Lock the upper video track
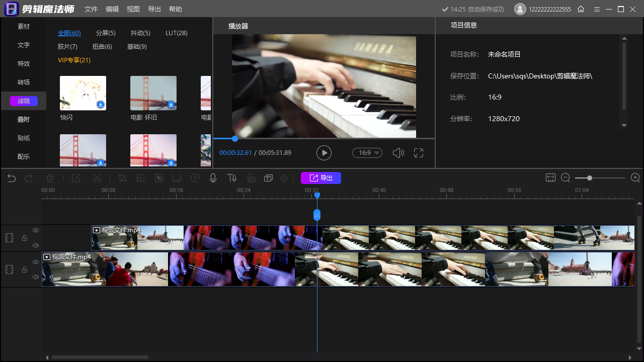 coord(24,238)
